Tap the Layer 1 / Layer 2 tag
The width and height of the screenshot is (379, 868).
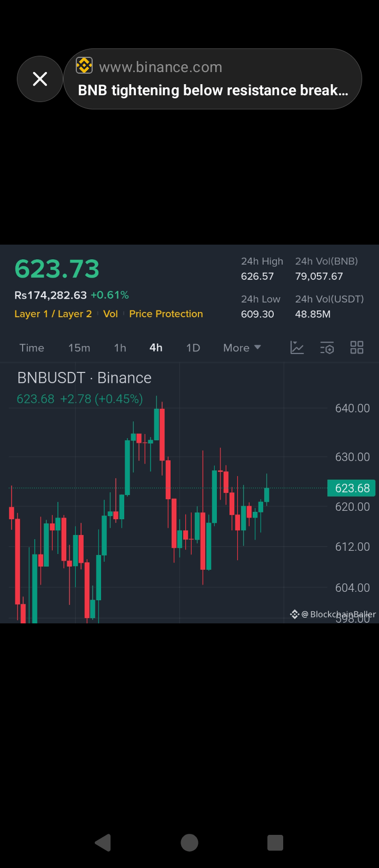click(x=53, y=314)
